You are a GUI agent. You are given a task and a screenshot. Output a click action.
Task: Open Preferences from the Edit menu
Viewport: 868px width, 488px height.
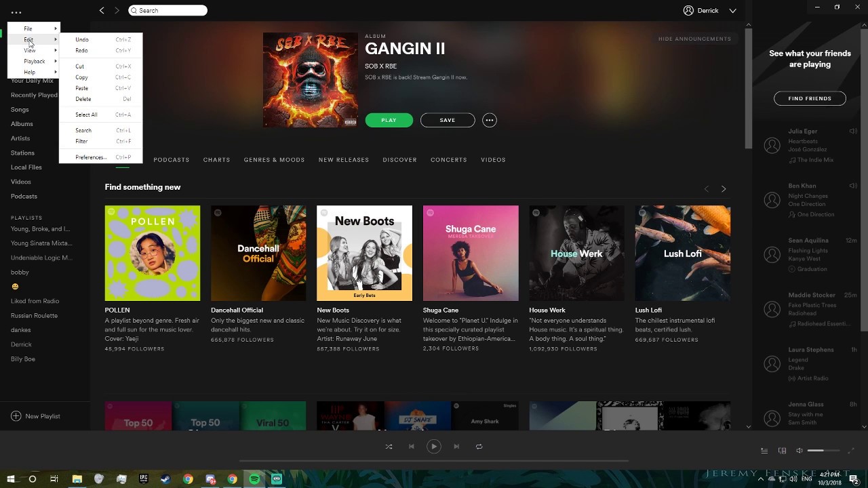coord(100,157)
